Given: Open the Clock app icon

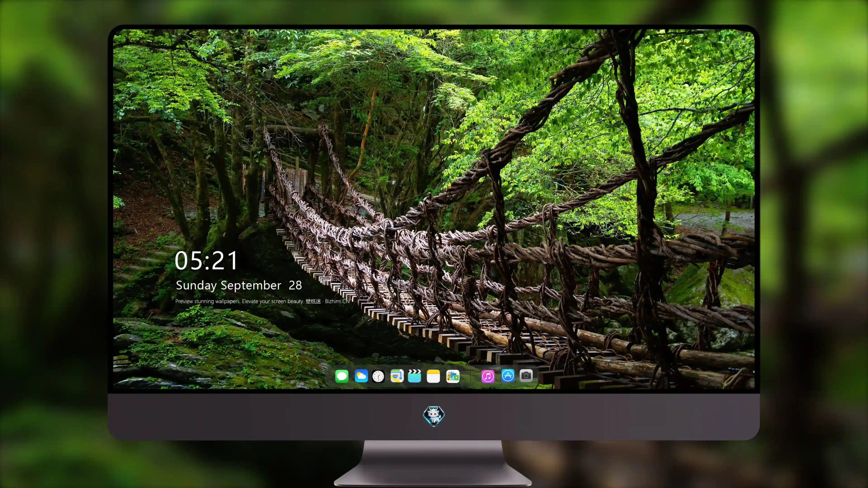Looking at the screenshot, I should 378,376.
